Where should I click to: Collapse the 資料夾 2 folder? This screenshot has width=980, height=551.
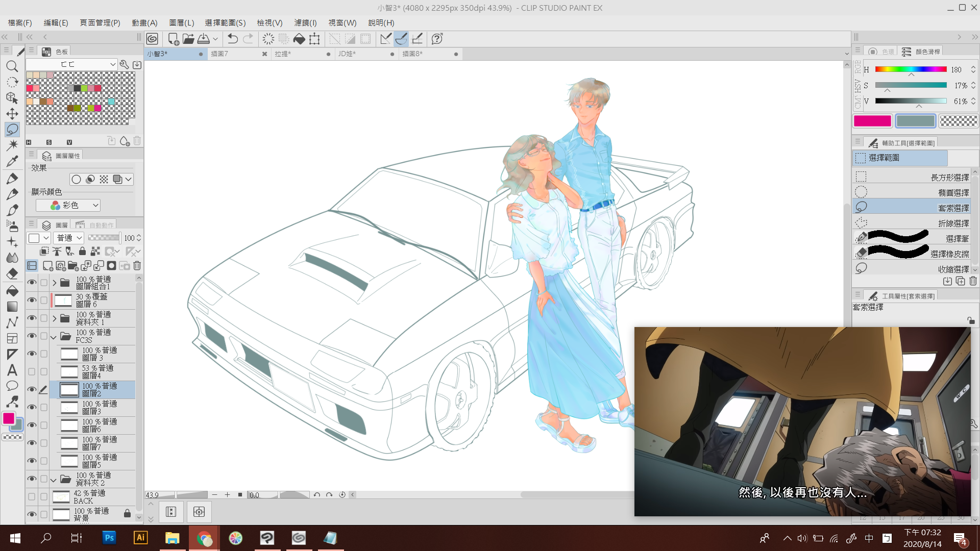click(54, 480)
